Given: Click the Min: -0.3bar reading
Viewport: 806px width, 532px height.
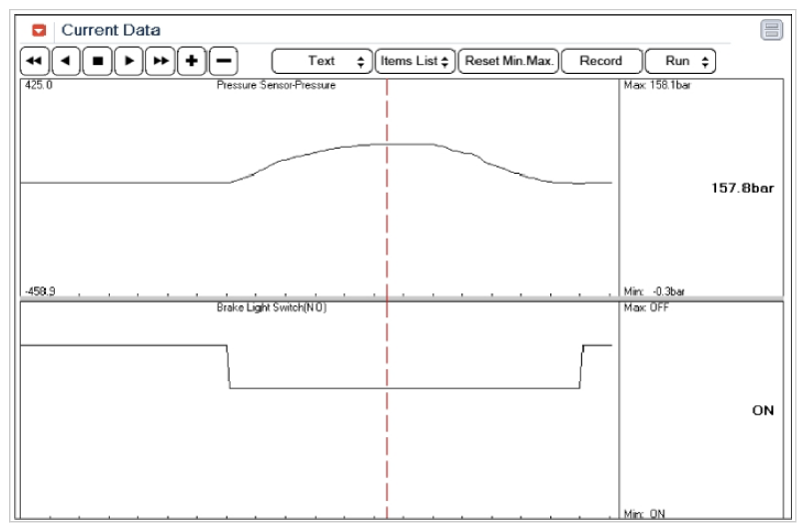Looking at the screenshot, I should (654, 291).
